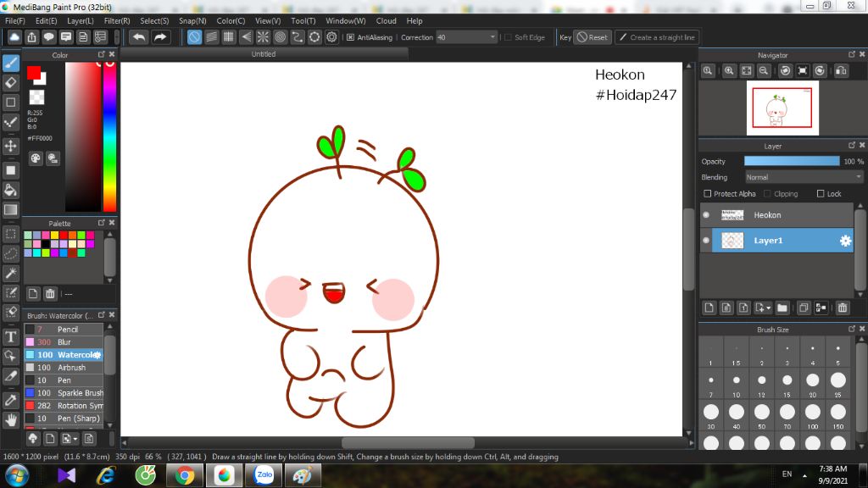Detach the Navigator panel
This screenshot has height=488, width=868.
pos(852,54)
